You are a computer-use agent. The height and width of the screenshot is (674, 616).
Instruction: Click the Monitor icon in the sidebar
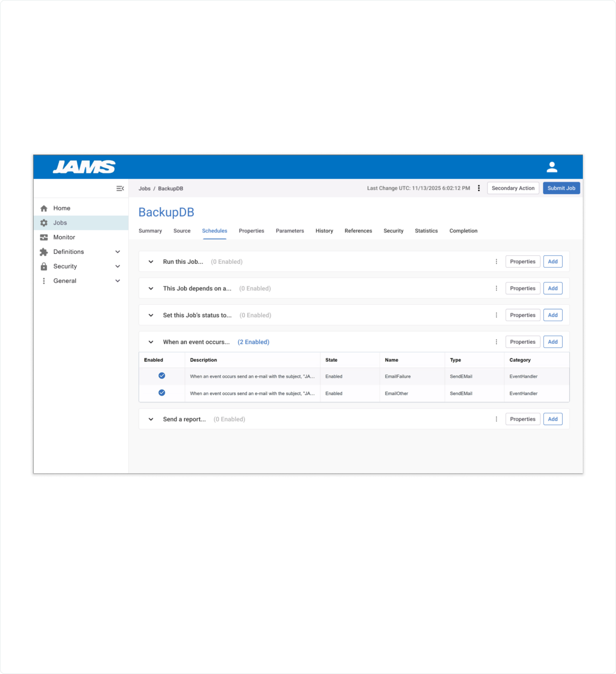click(x=44, y=237)
